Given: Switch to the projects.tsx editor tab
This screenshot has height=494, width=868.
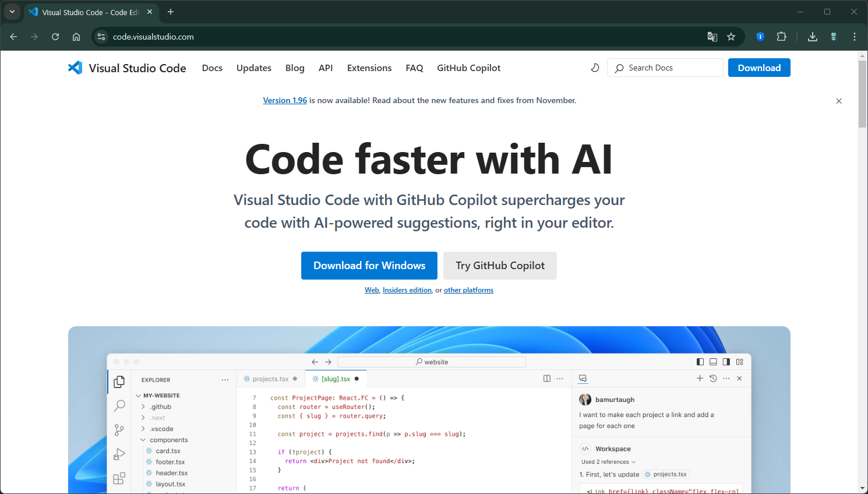Looking at the screenshot, I should coord(270,379).
